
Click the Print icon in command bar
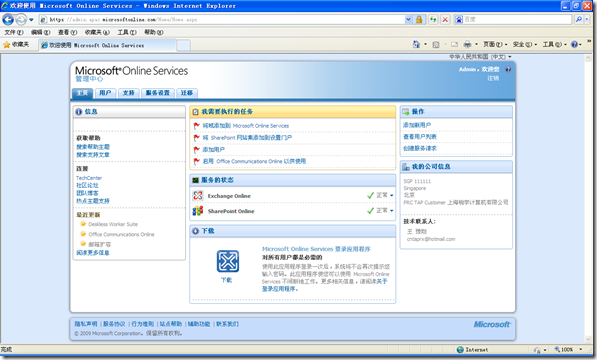coord(467,45)
